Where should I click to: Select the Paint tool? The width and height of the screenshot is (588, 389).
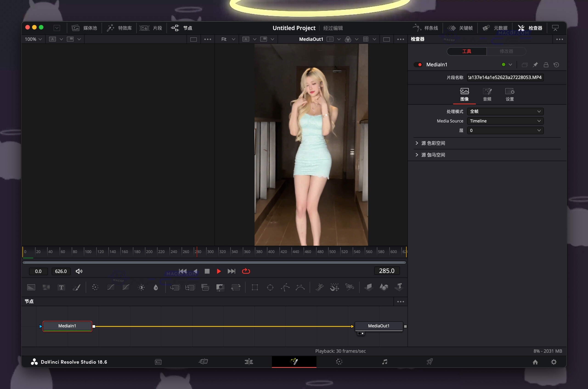pos(76,287)
